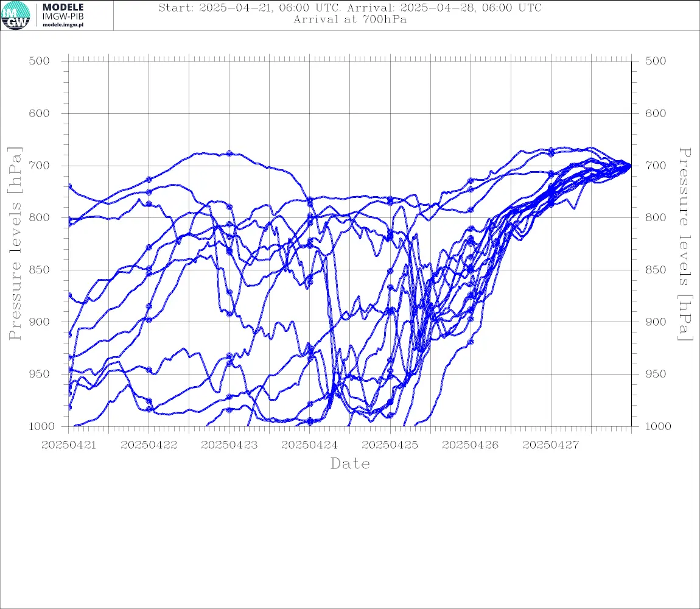The width and height of the screenshot is (700, 609).
Task: Click the topmost trajectory marker on 20250423
Action: [x=229, y=153]
